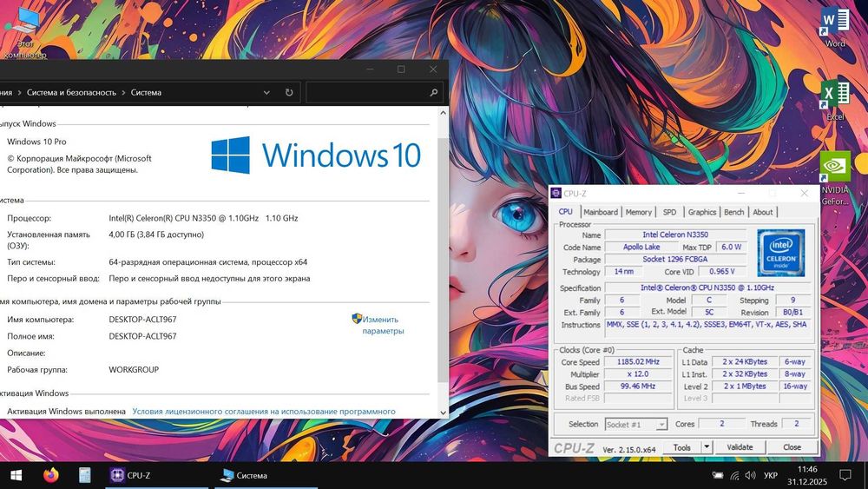Click the system window vertical scrollbar
This screenshot has height=489, width=868.
(443, 261)
